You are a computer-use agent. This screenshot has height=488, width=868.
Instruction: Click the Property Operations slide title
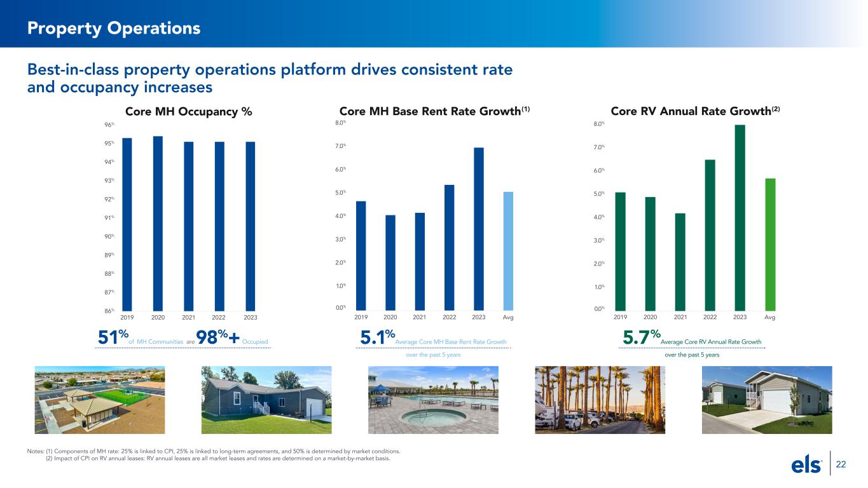(114, 28)
